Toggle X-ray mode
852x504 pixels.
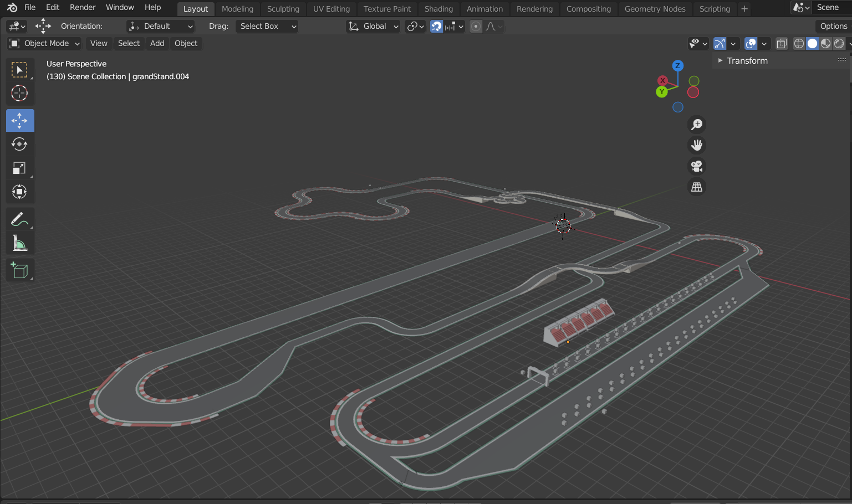[x=782, y=43]
